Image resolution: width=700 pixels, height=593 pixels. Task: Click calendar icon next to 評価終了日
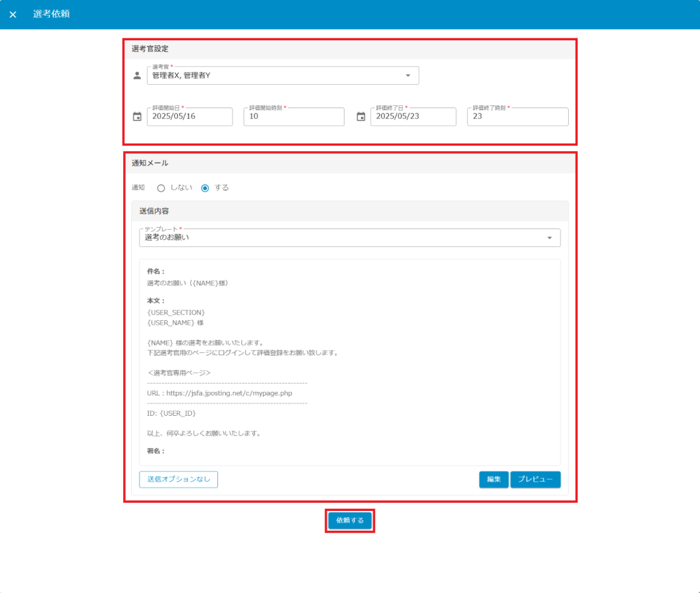tap(361, 117)
